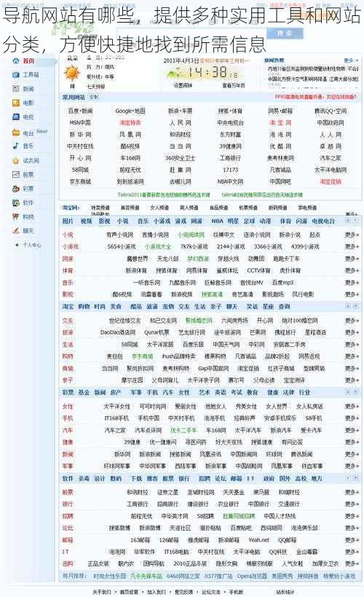This screenshot has width=364, height=597.
Task: Open the 购物 shopping sidebar icon
Action: pos(15,216)
